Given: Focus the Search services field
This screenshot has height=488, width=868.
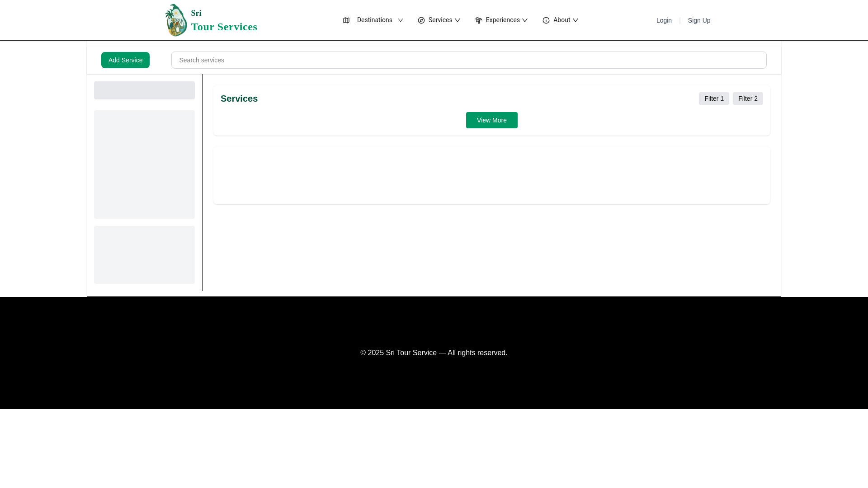Looking at the screenshot, I should coord(469,60).
